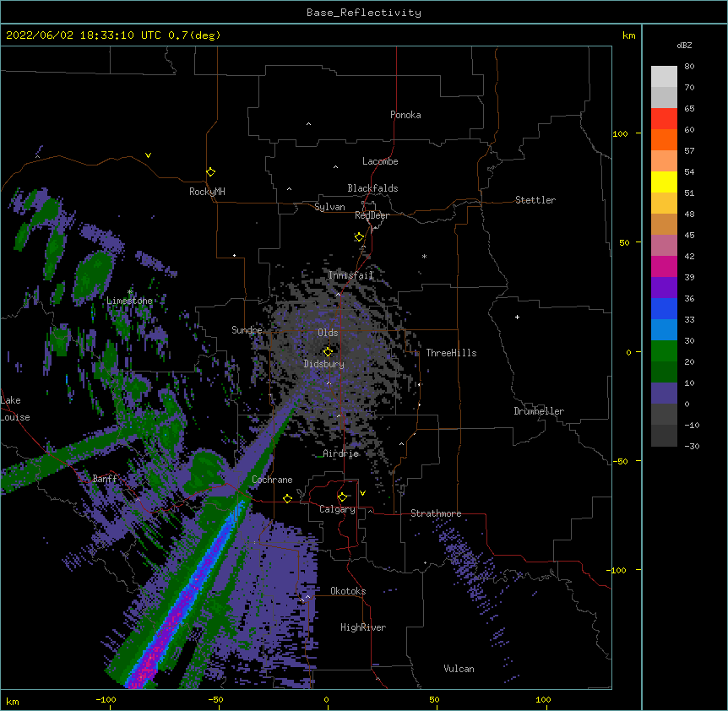Image resolution: width=728 pixels, height=711 pixels.
Task: Click the Lacombe city label
Action: [x=380, y=161]
